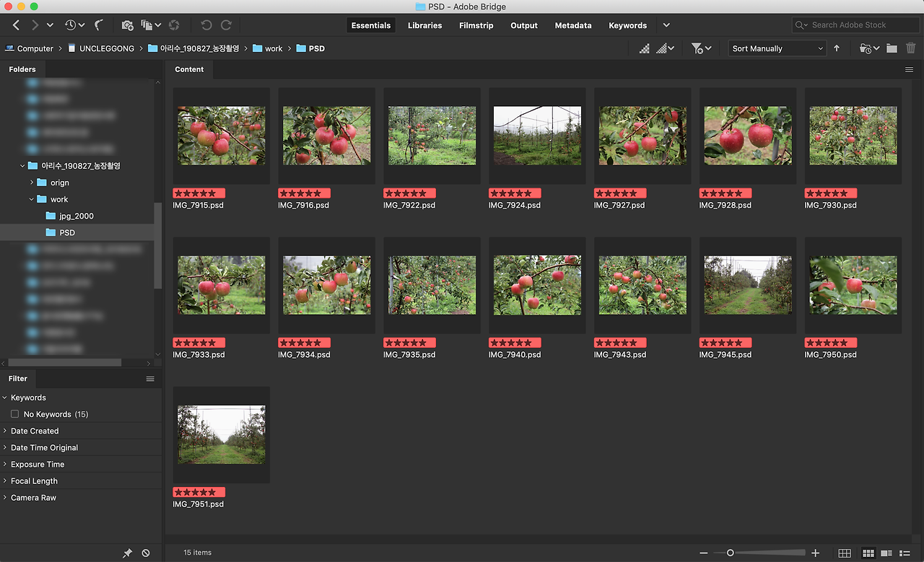Open the Filter panel menu icon
The width and height of the screenshot is (924, 562).
(150, 379)
